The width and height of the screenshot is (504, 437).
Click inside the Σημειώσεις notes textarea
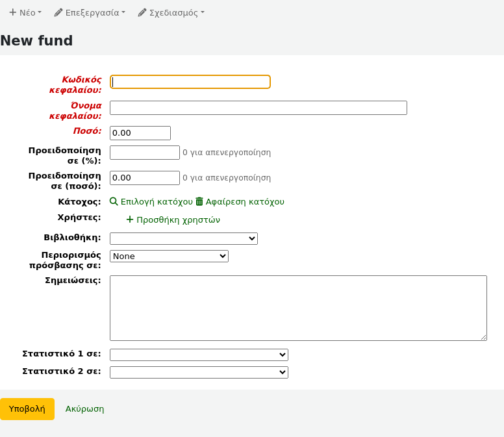tap(298, 308)
